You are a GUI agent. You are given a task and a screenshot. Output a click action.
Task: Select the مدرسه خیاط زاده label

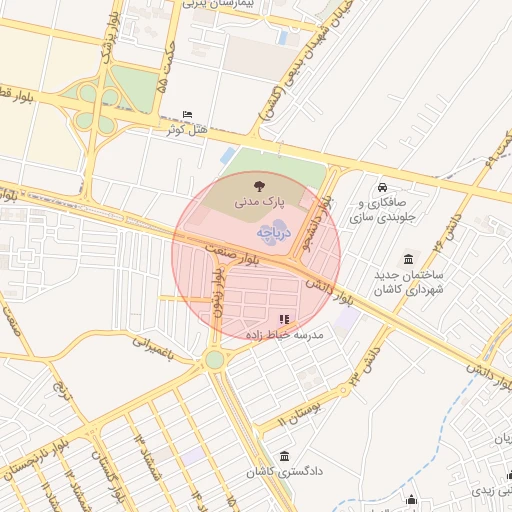285,334
